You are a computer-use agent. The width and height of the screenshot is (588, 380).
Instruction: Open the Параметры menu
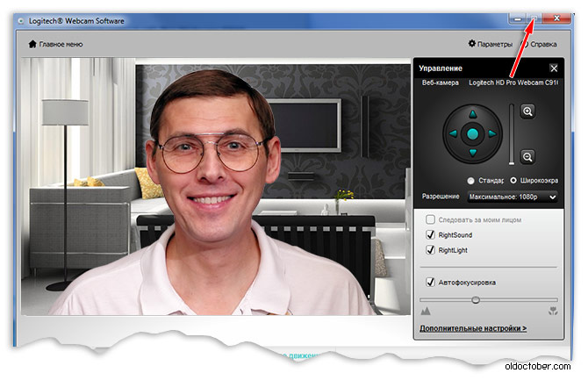pyautogui.click(x=490, y=44)
